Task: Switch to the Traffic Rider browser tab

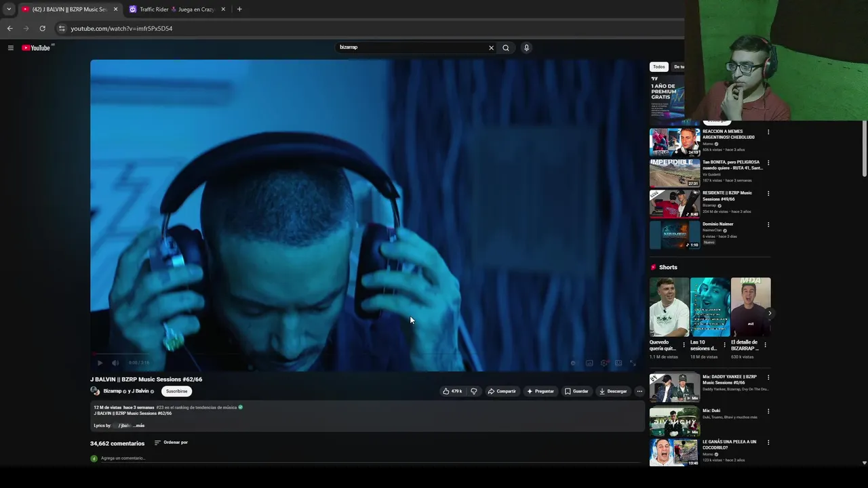Action: click(176, 9)
